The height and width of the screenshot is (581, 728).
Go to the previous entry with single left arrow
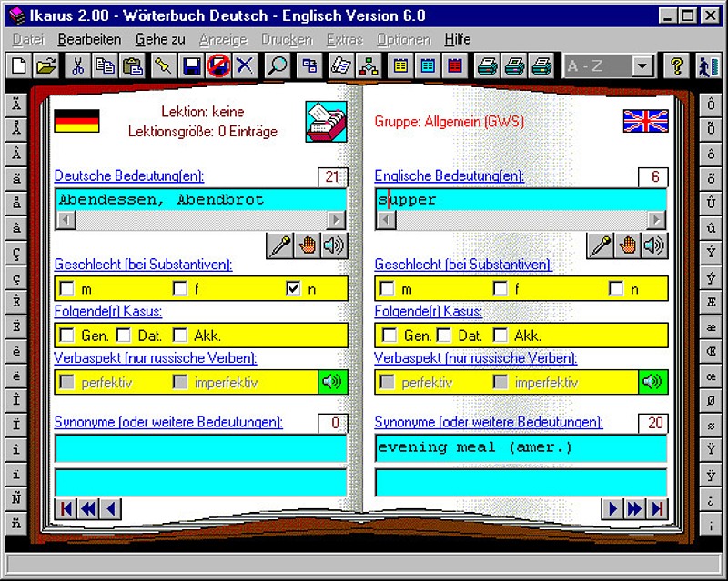pyautogui.click(x=110, y=509)
